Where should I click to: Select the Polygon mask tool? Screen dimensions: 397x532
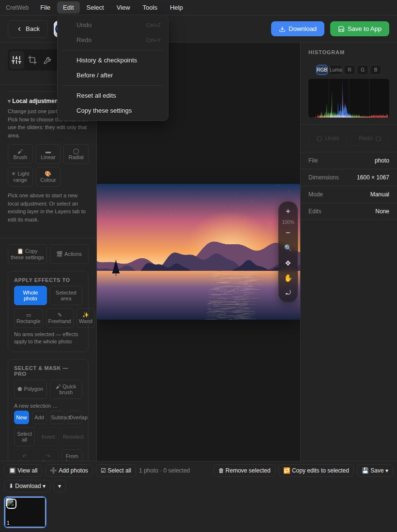30,389
